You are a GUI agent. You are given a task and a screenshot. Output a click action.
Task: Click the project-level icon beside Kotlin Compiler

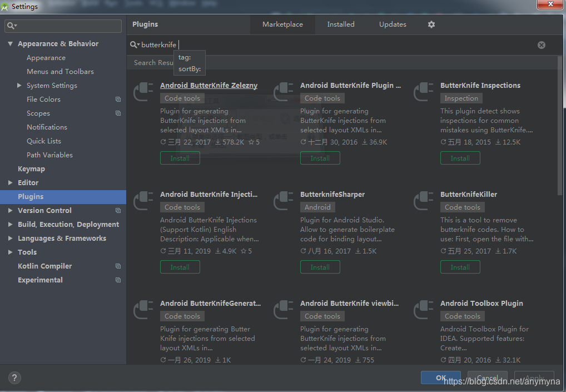[118, 266]
